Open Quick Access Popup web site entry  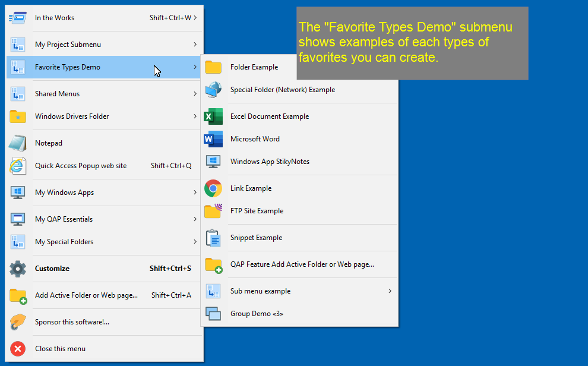104,166
